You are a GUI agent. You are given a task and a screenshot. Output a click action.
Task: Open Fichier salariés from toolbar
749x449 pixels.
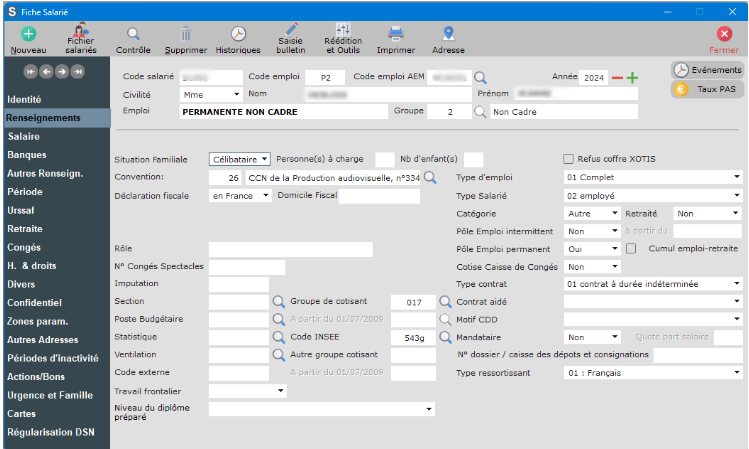pyautogui.click(x=80, y=35)
